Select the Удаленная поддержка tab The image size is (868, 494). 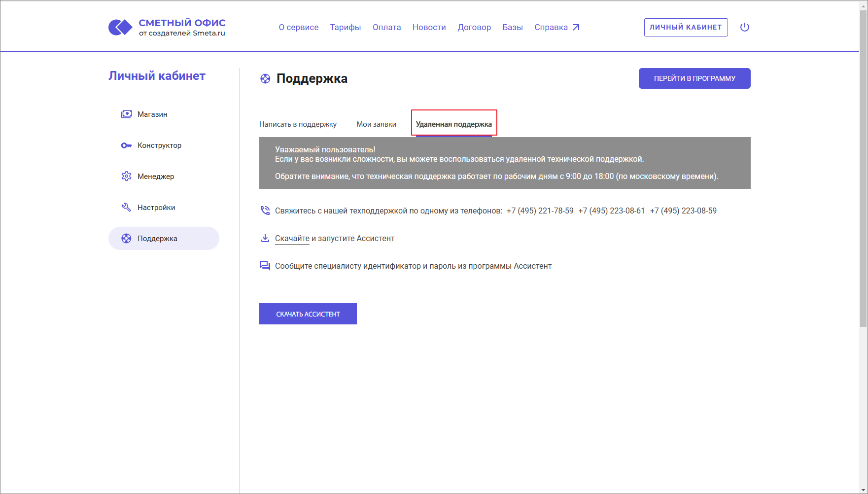(453, 124)
